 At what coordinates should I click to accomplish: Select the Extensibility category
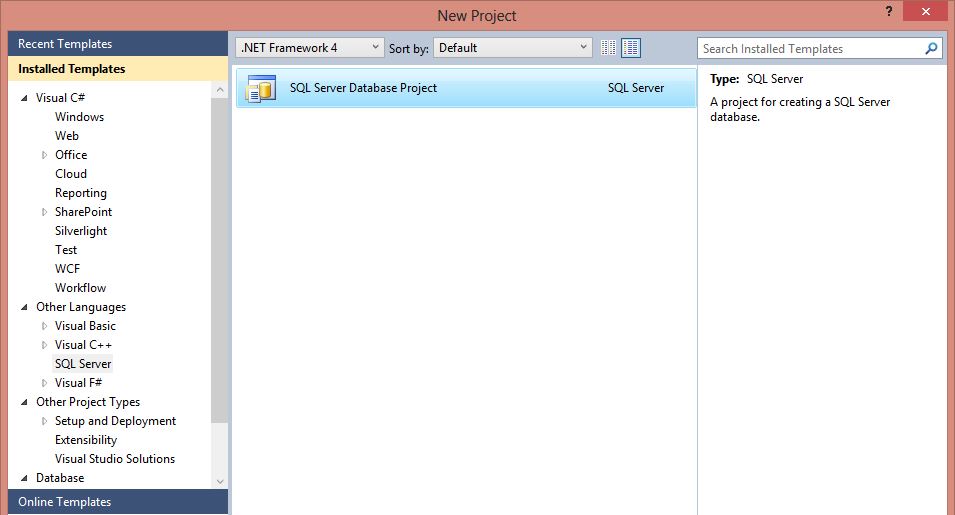tap(86, 440)
